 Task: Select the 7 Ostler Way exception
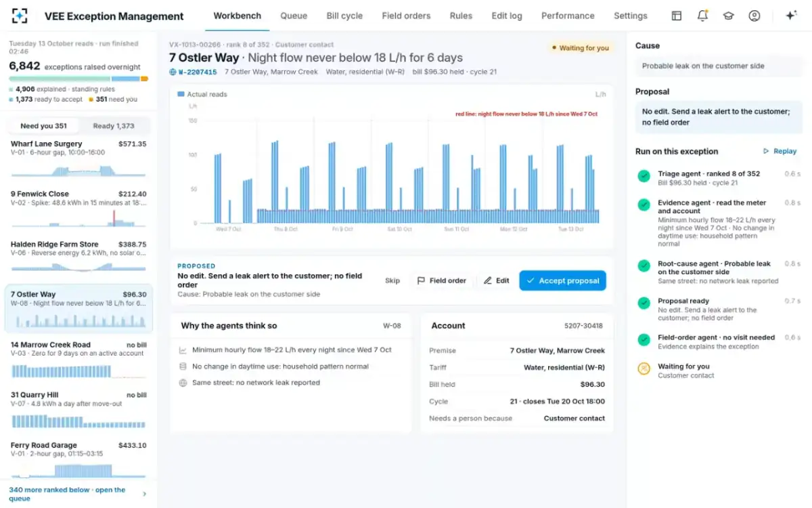78,309
